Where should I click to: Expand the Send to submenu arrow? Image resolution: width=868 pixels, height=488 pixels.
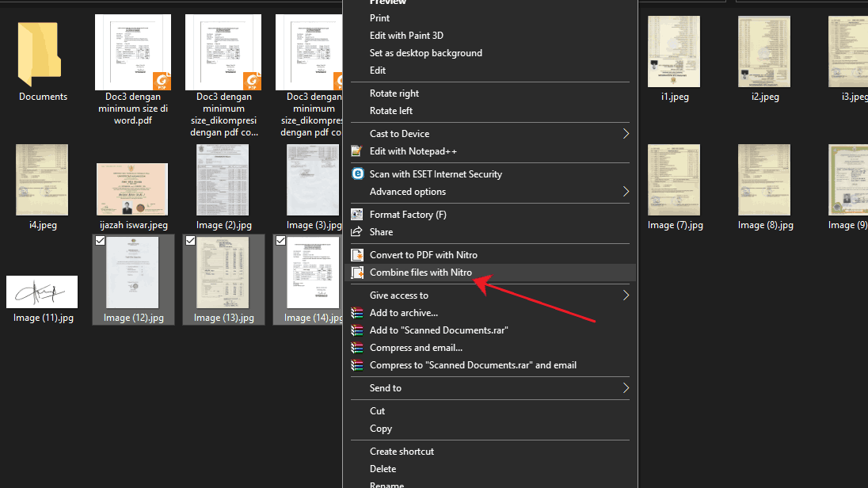coord(626,388)
